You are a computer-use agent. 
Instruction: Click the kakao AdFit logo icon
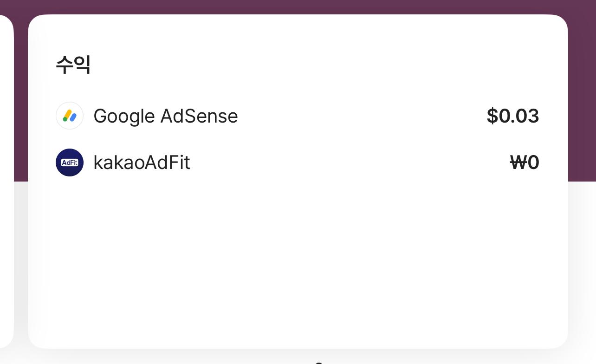[x=70, y=162]
